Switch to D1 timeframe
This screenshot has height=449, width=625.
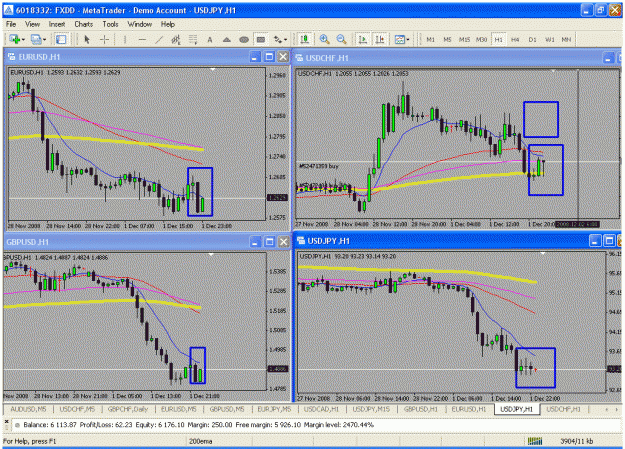(x=532, y=39)
